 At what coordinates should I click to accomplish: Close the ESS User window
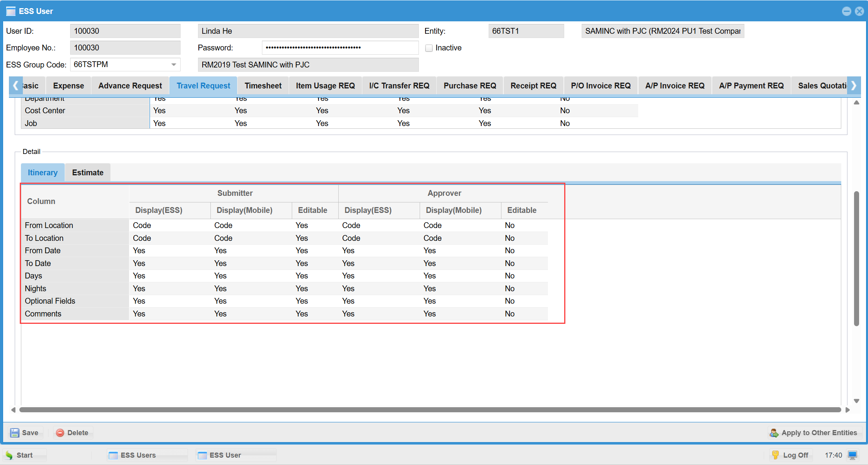coord(859,11)
